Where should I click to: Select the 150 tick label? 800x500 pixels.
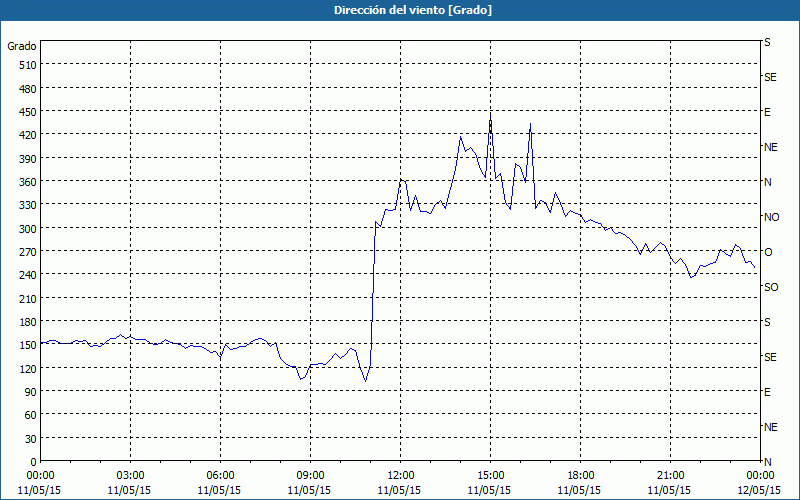pos(28,345)
